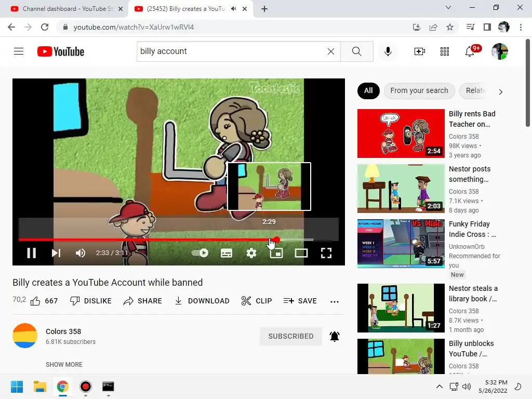Switch to theater mode
This screenshot has width=532, height=399.
(301, 253)
